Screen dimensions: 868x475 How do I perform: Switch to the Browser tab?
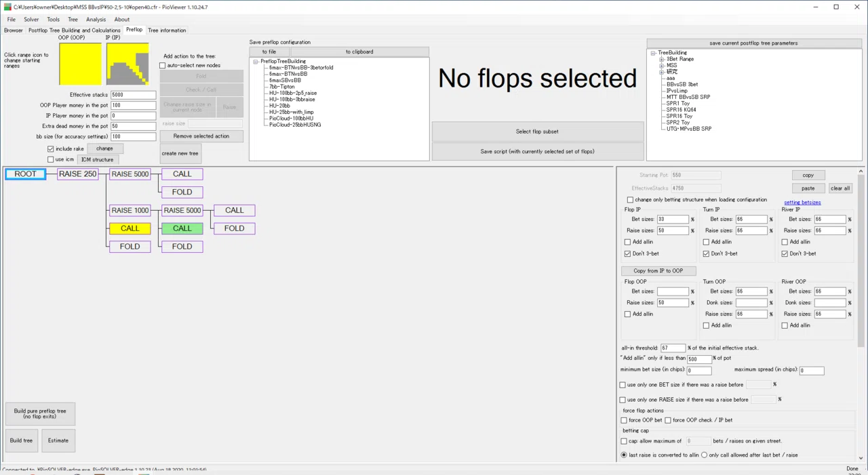pyautogui.click(x=14, y=30)
